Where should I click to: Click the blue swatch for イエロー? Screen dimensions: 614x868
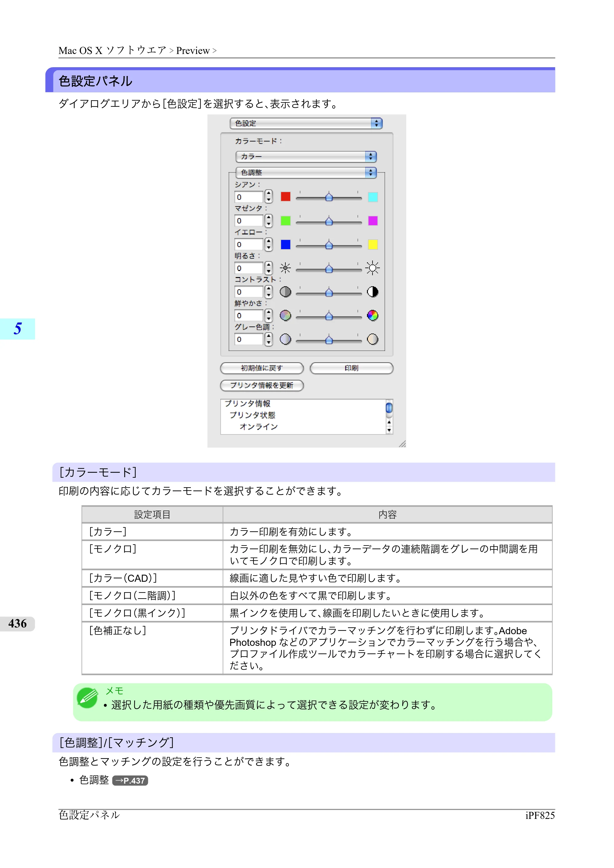pos(285,245)
